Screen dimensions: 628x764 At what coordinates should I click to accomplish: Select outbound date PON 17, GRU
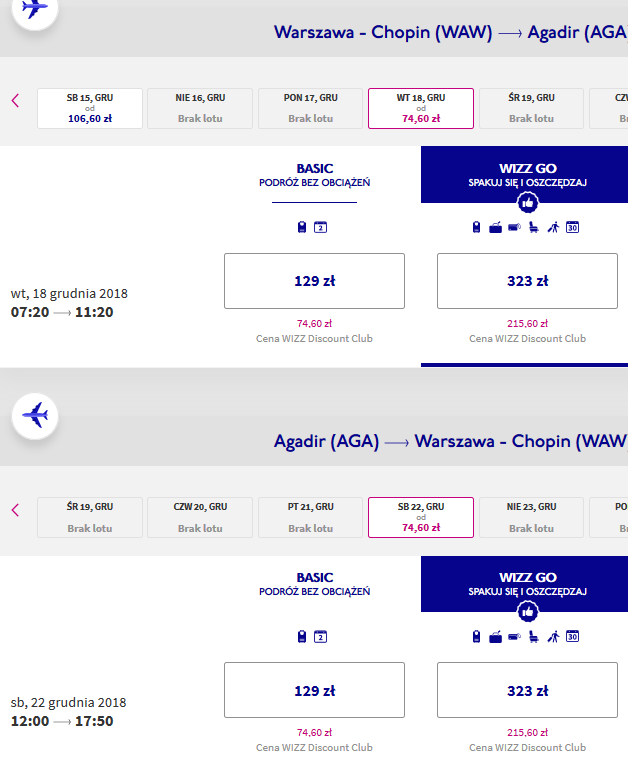310,108
